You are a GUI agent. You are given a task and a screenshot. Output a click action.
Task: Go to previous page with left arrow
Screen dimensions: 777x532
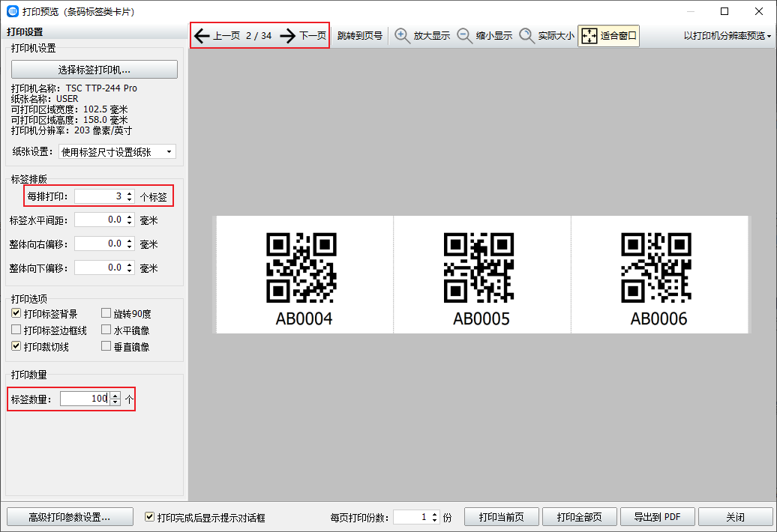pyautogui.click(x=202, y=35)
